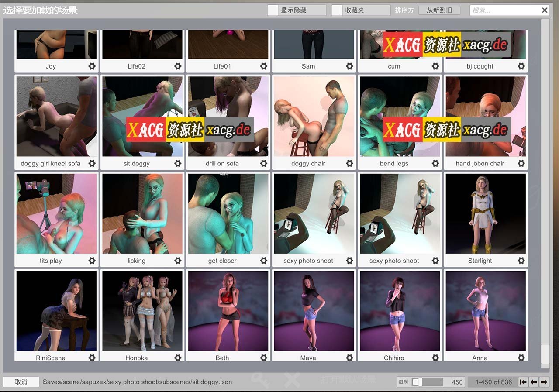Open gear settings beside the Honoka scene

177,358
